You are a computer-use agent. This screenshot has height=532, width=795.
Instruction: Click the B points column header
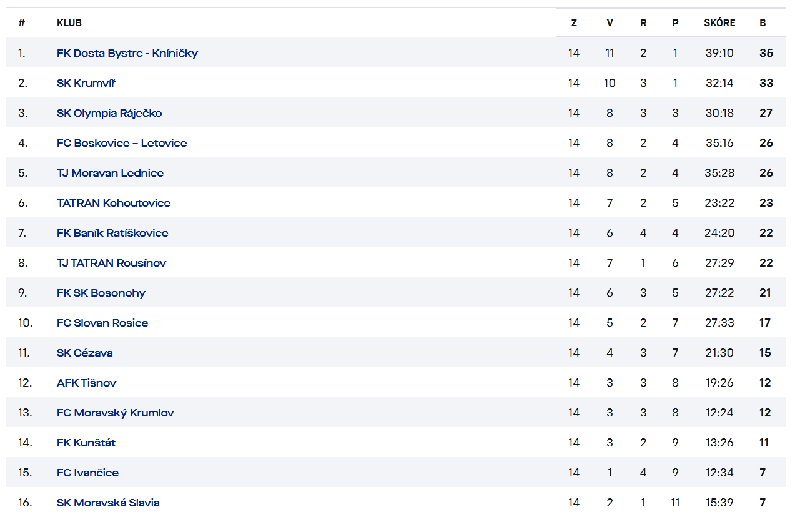[763, 23]
